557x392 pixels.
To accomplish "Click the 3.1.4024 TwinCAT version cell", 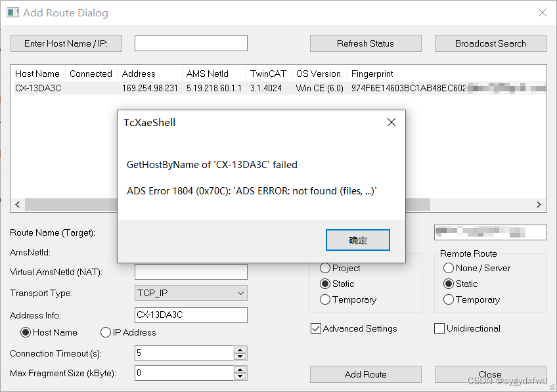I will pos(266,88).
